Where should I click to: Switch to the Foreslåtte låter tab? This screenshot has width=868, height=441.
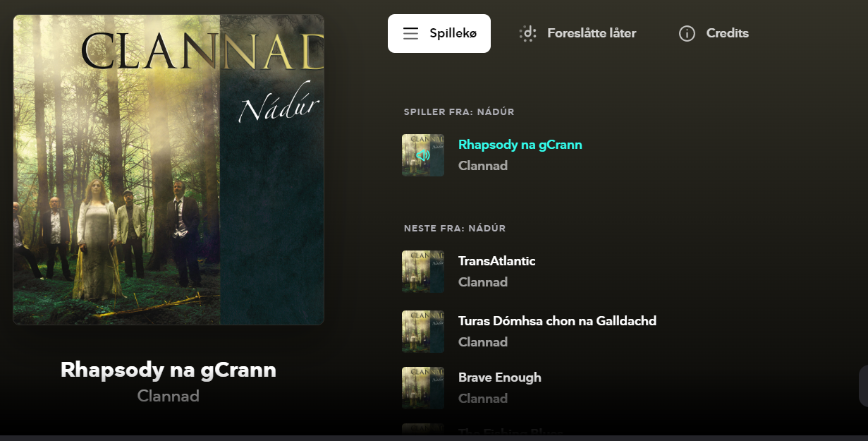click(x=577, y=33)
